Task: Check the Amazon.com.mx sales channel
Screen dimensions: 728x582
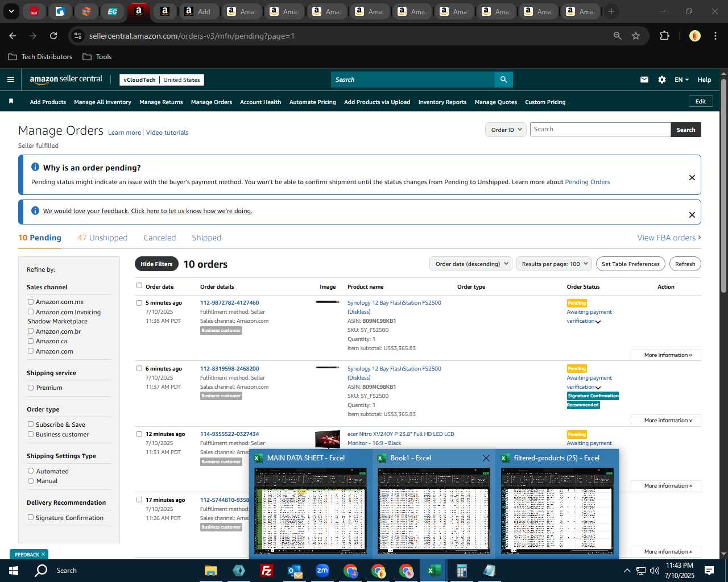Action: pos(31,302)
